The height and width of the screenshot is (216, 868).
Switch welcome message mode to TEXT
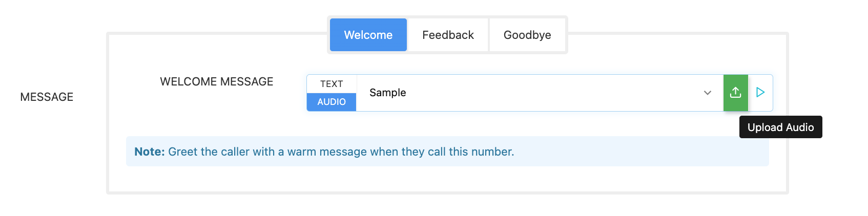coord(332,84)
